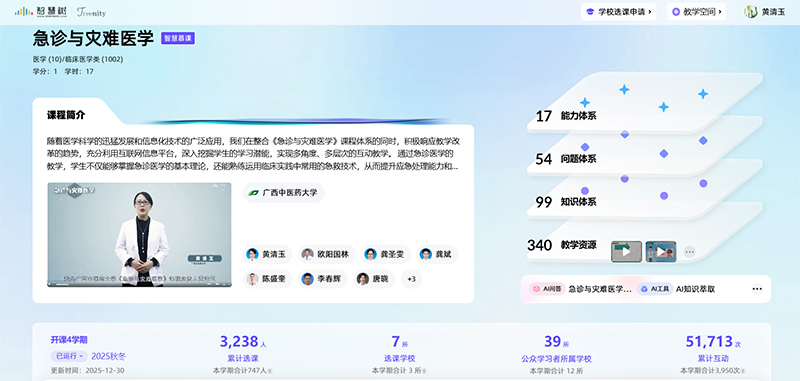Click 更新时间：2025-12-30 text

87,371
